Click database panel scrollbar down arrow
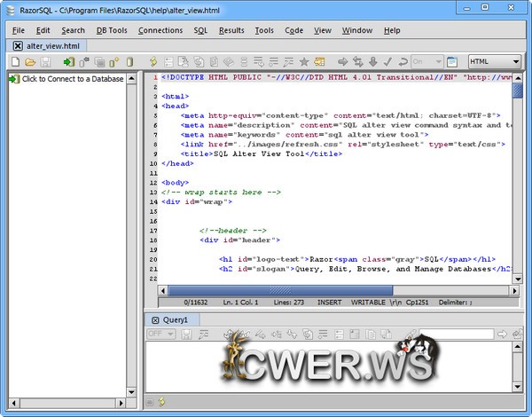Image resolution: width=532 pixels, height=417 pixels. coord(131,392)
